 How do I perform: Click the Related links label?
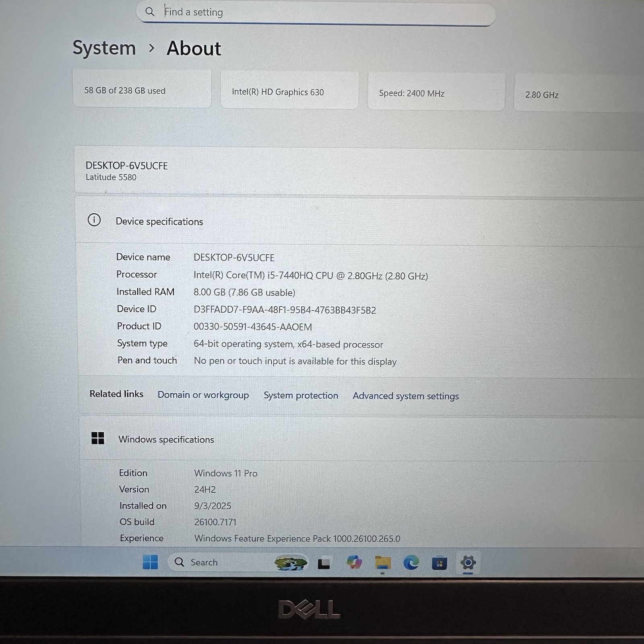(116, 394)
